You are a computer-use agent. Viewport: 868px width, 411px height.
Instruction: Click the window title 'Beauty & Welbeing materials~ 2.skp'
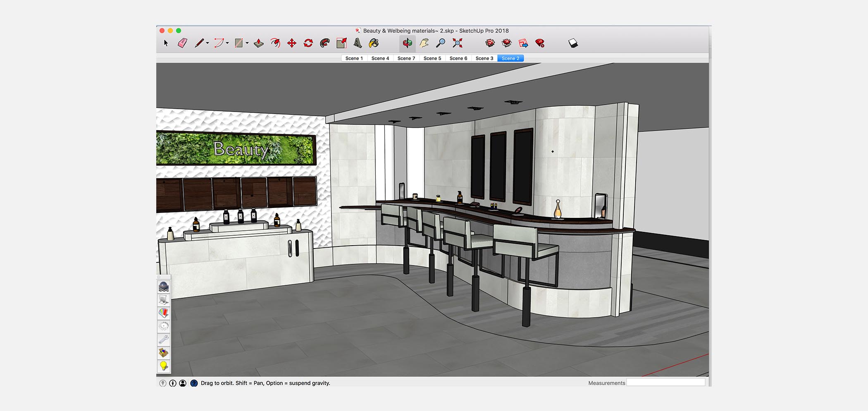click(x=408, y=31)
